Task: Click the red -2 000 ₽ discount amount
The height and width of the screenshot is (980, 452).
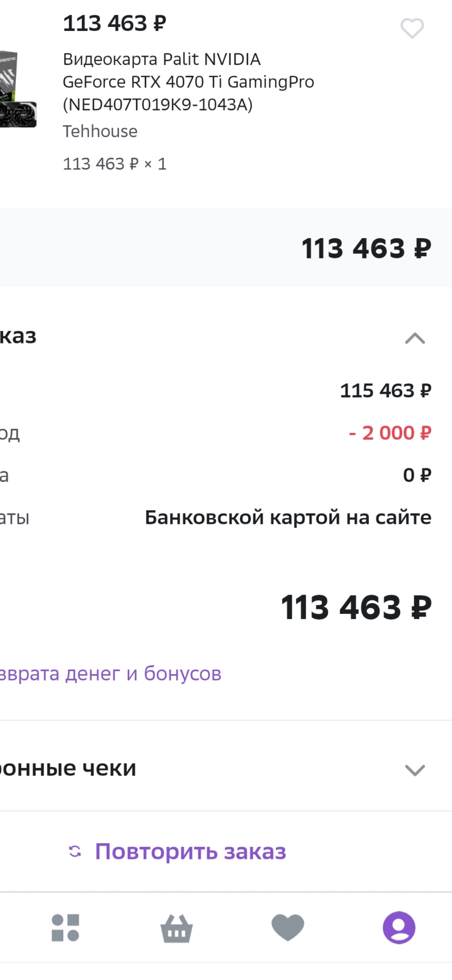Action: point(390,433)
